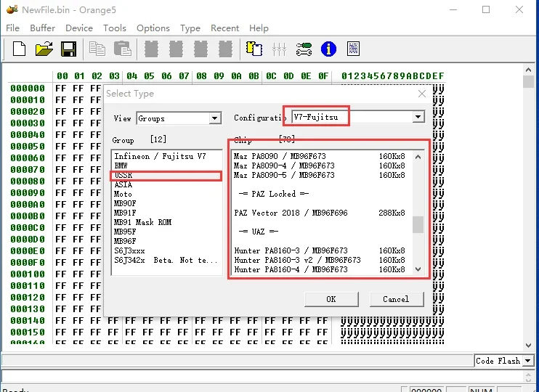Image resolution: width=539 pixels, height=392 pixels.
Task: Open the select type chip icon
Action: [254, 49]
